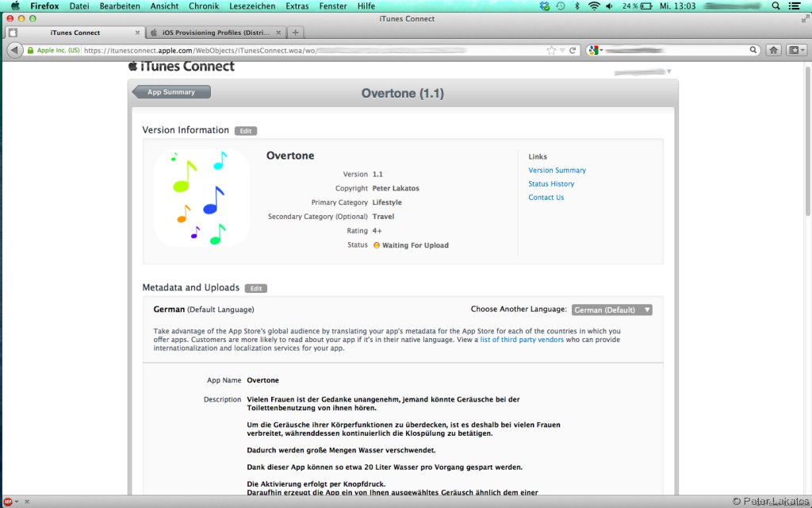Open the Notification Center list icon

tap(795, 6)
